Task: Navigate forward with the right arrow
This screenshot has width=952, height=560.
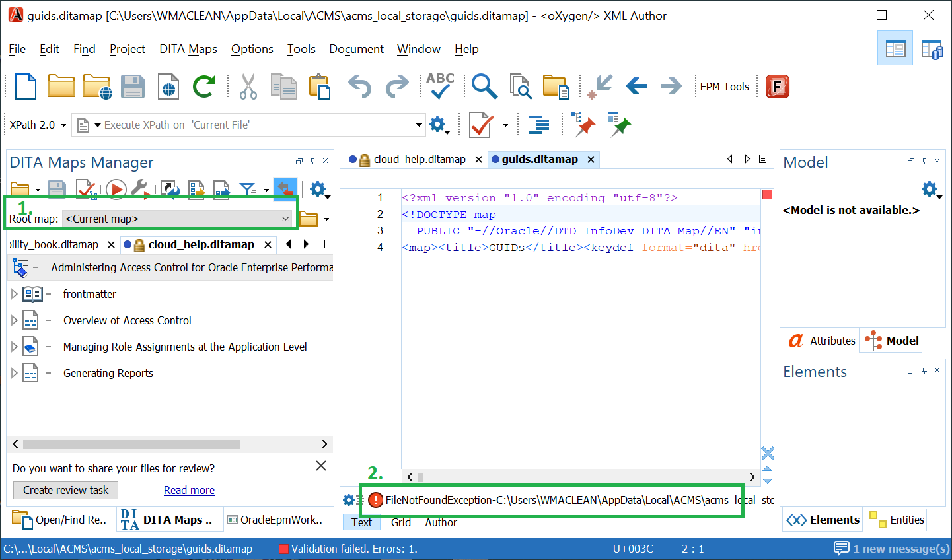Action: [x=671, y=86]
